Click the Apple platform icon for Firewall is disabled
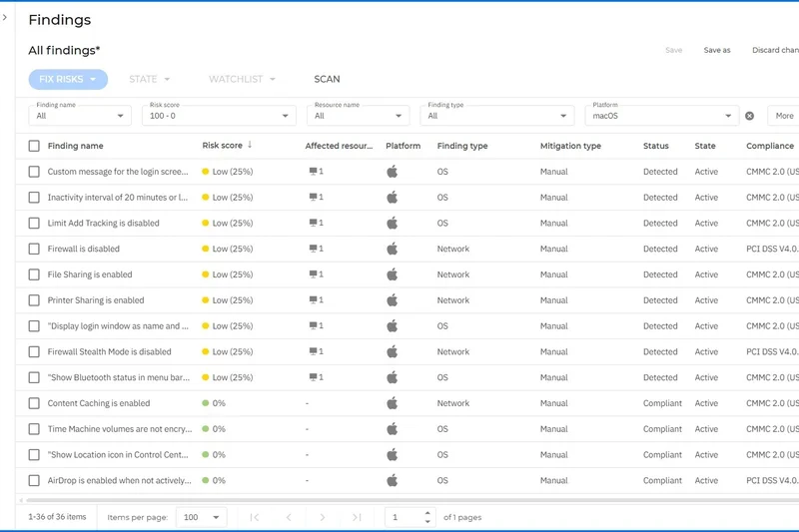Viewport: 799px width, 532px height. pyautogui.click(x=393, y=249)
